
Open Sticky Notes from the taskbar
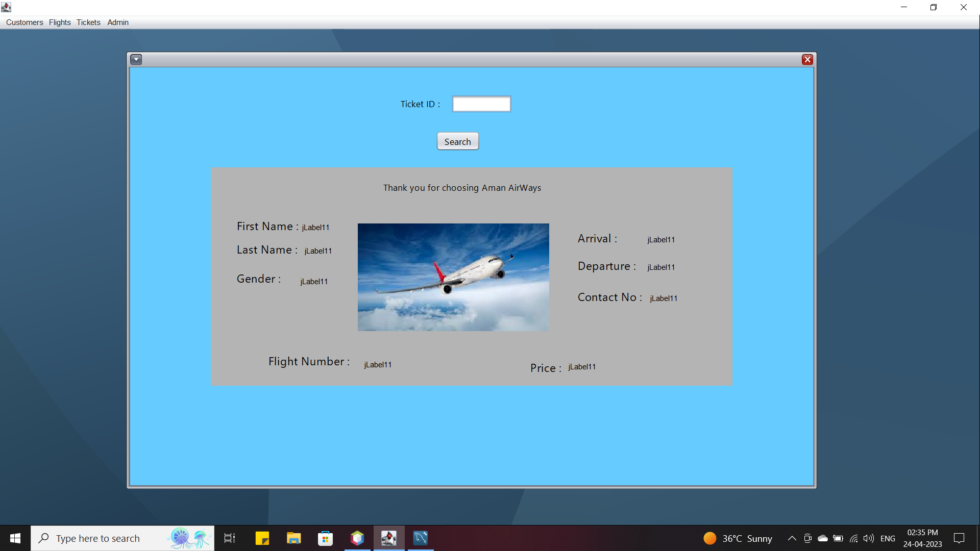click(x=262, y=538)
